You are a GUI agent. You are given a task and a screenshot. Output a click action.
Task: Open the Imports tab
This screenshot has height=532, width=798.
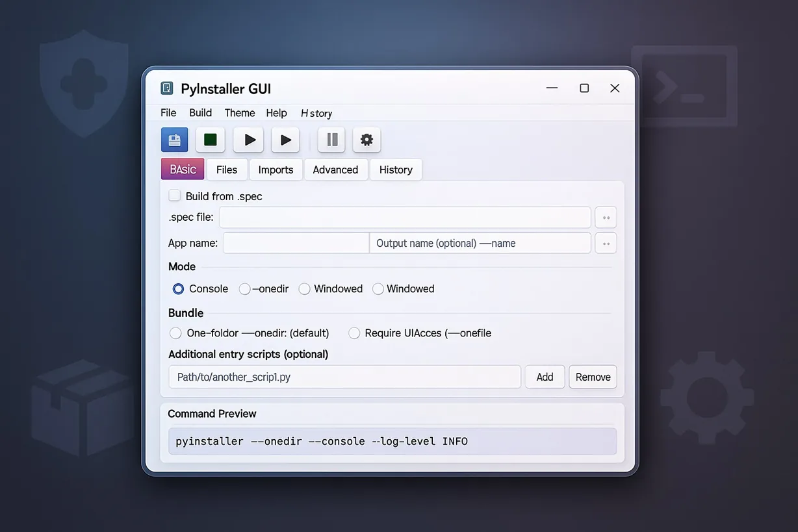(x=276, y=170)
